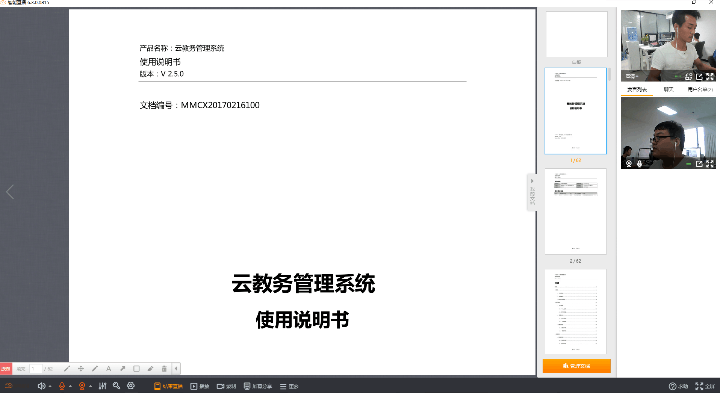The height and width of the screenshot is (393, 720).
Task: Expand the microphone options arrow in bottom bar
Action: (70, 387)
